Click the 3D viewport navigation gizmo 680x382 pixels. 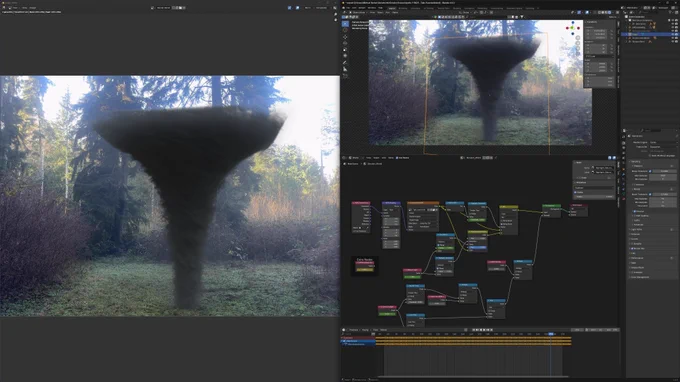point(572,28)
